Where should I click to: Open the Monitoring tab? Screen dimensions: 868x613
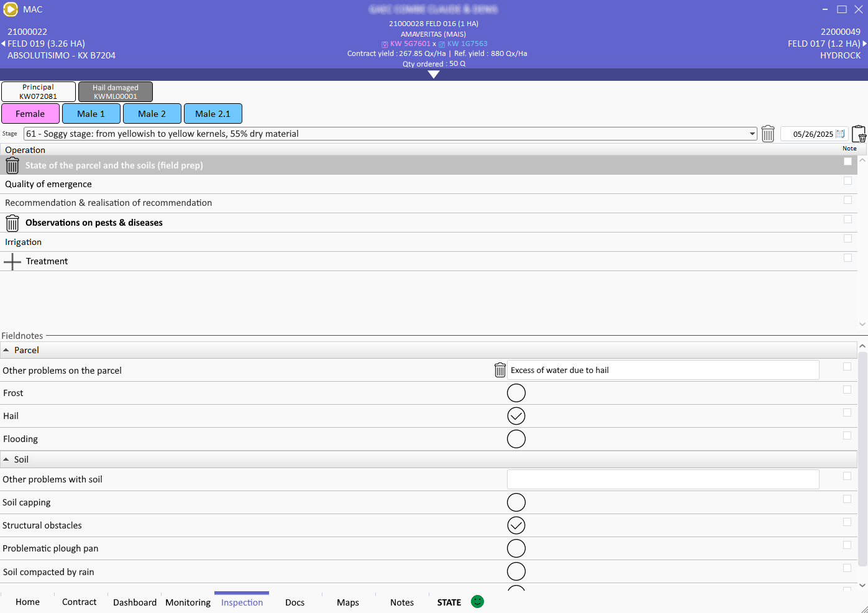[x=188, y=602]
